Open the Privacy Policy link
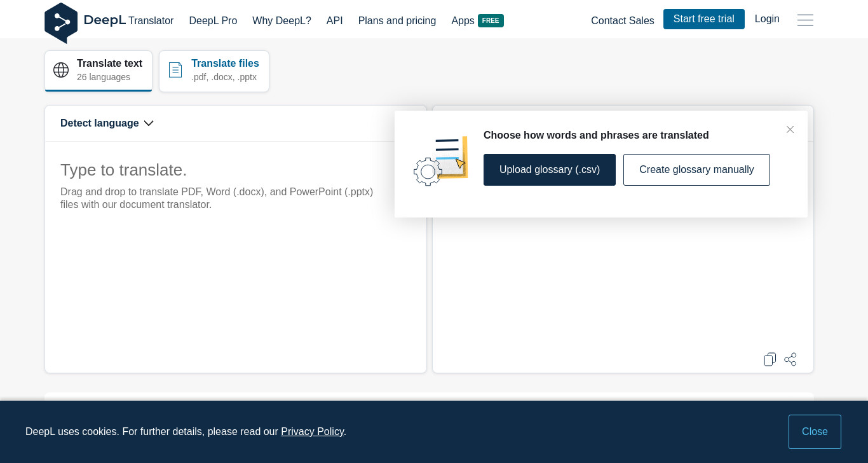Viewport: 868px width, 463px height. [x=312, y=431]
